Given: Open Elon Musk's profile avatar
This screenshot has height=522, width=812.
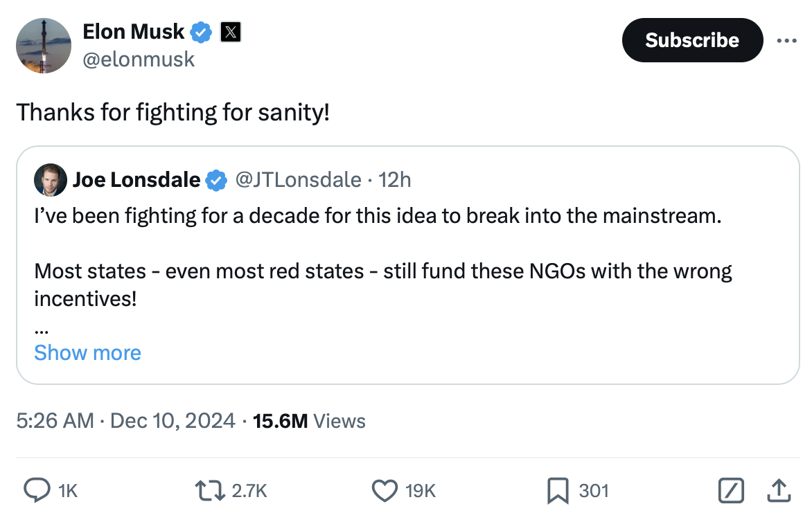Looking at the screenshot, I should pos(44,46).
